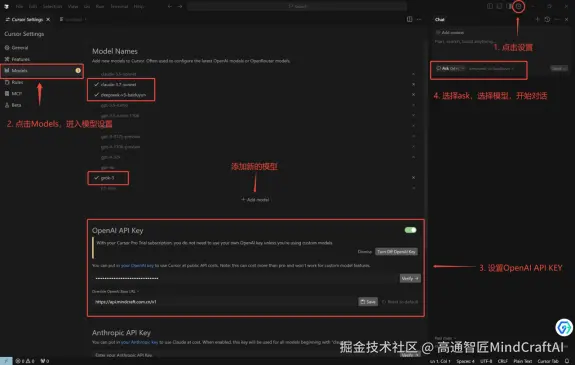This screenshot has width=575, height=365.
Task: Focus the title bar search box
Action: click(x=297, y=6)
